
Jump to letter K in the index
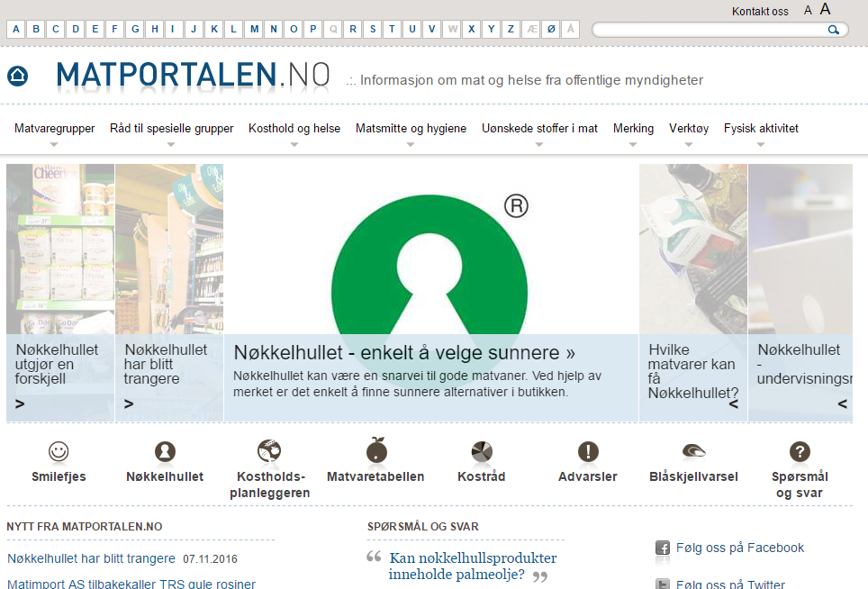tap(214, 29)
